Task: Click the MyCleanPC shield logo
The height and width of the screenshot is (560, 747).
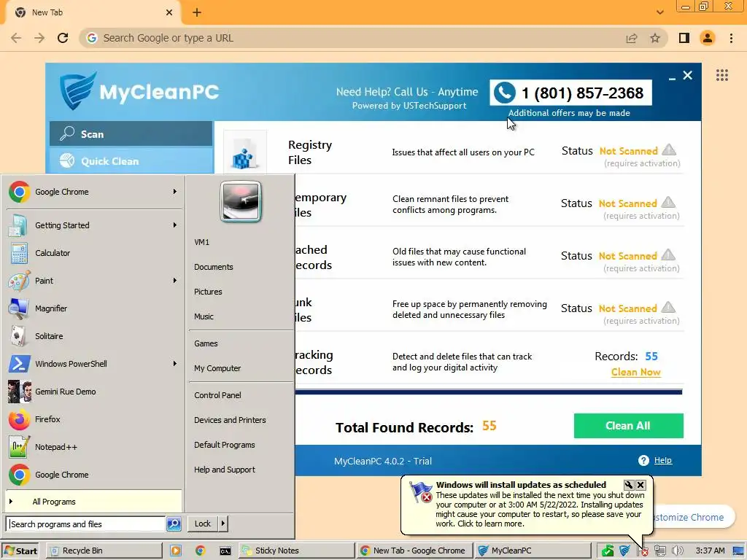Action: point(79,90)
